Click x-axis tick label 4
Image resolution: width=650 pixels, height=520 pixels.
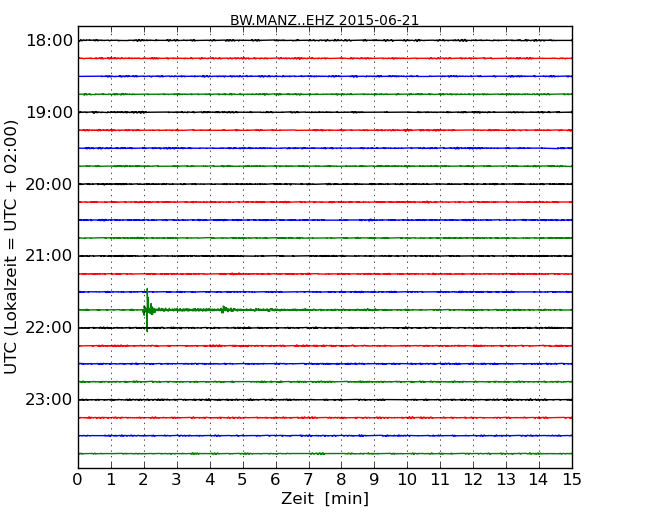pyautogui.click(x=210, y=480)
